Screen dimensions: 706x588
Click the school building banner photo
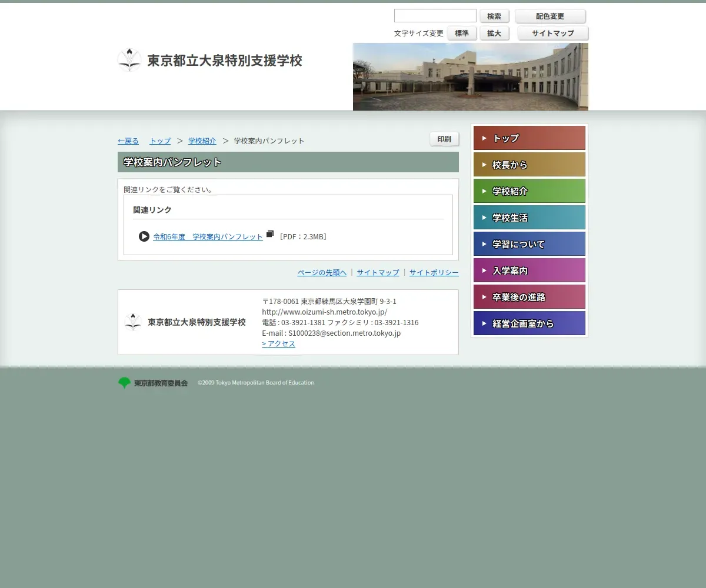point(470,76)
